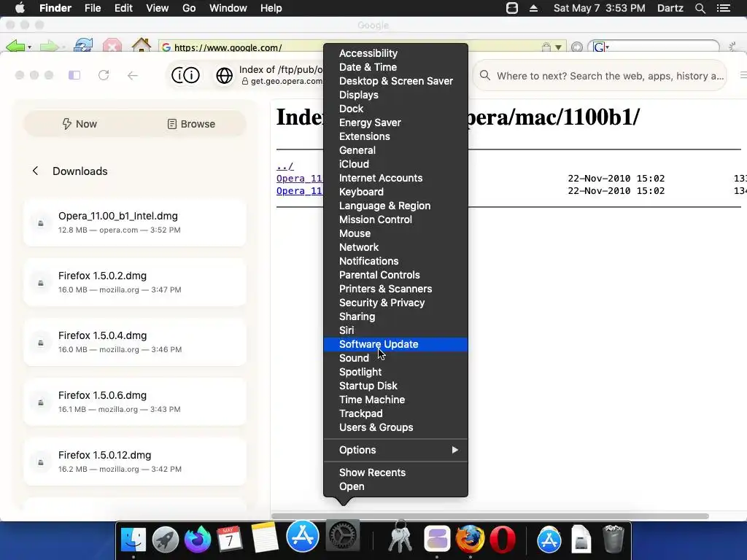Follow the parent directory ../ link

coord(285,166)
